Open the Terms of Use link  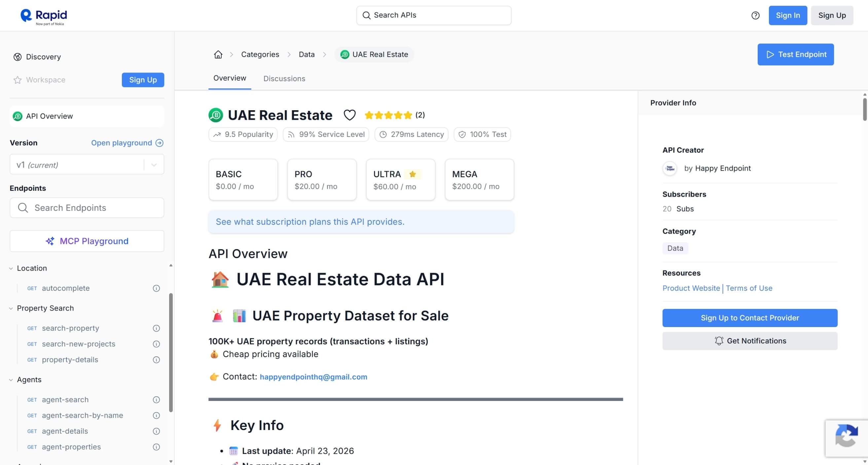pyautogui.click(x=749, y=288)
